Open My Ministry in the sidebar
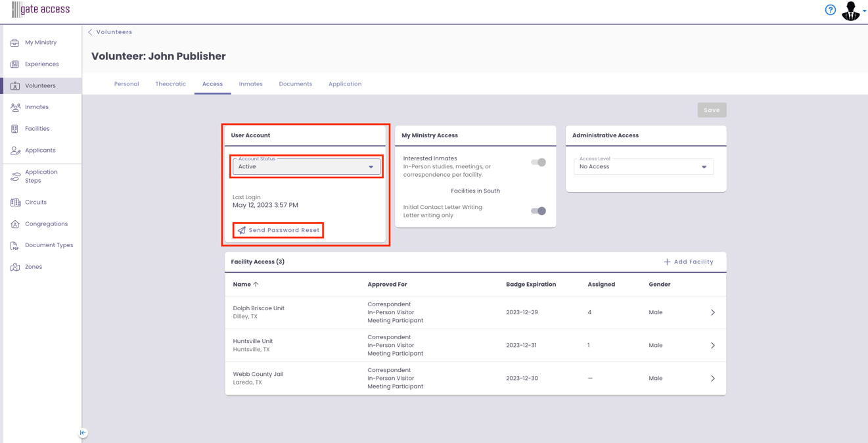Viewport: 868px width, 443px height. tap(41, 43)
